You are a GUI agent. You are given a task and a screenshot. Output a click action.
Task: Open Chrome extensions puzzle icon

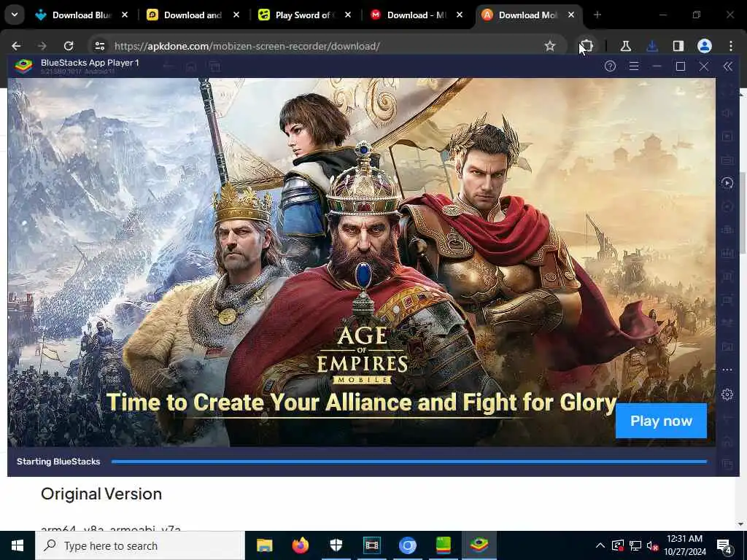(x=587, y=46)
